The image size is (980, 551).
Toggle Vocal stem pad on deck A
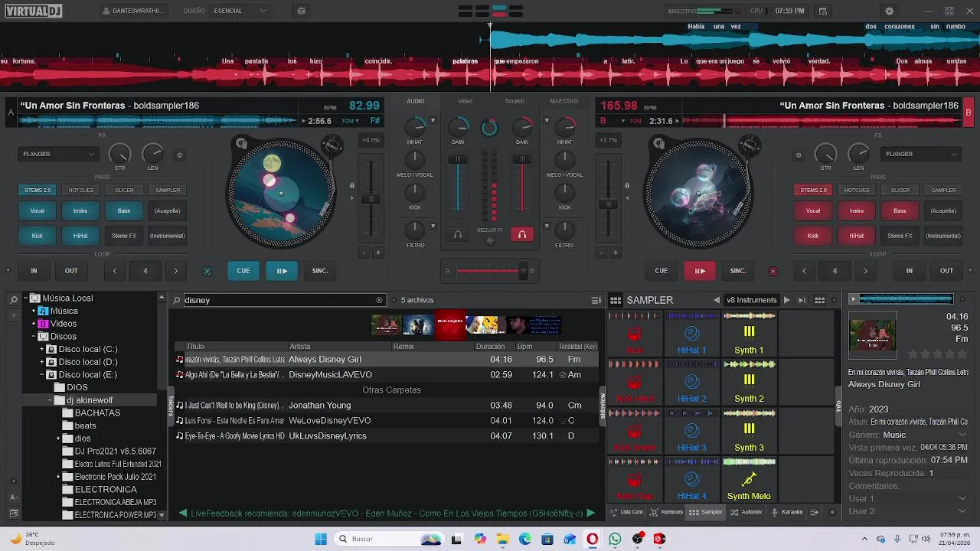[37, 211]
